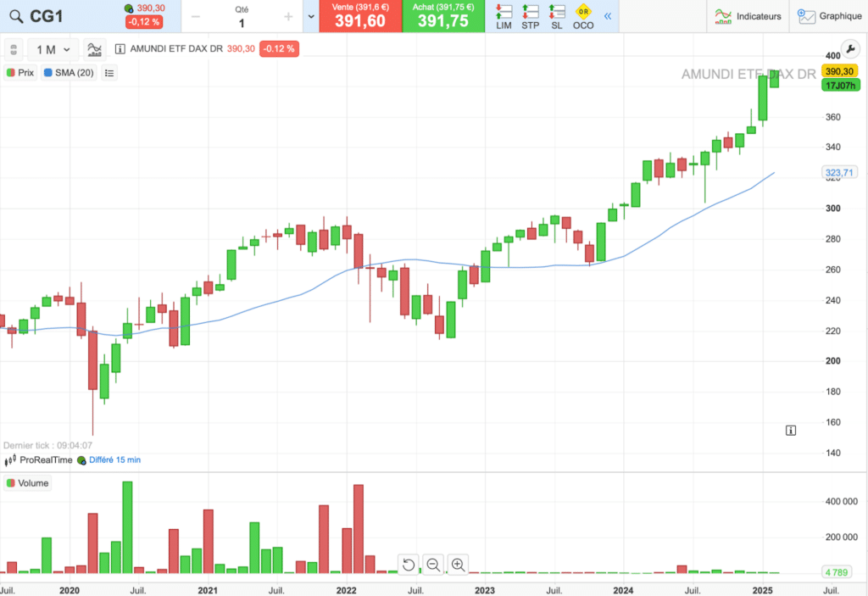Screen dimensions: 868x596
Task: Click the red Vente 391,60 sell button
Action: click(x=360, y=16)
